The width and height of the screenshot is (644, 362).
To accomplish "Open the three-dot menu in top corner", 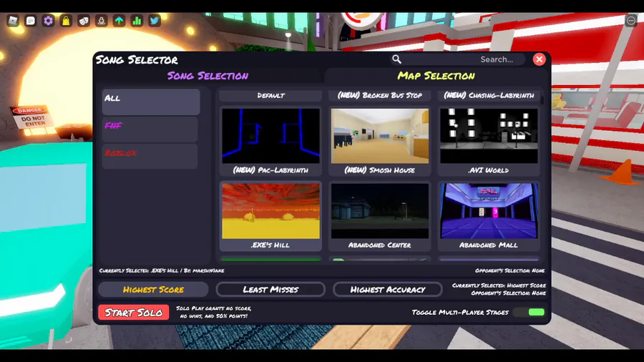I will pos(631,21).
